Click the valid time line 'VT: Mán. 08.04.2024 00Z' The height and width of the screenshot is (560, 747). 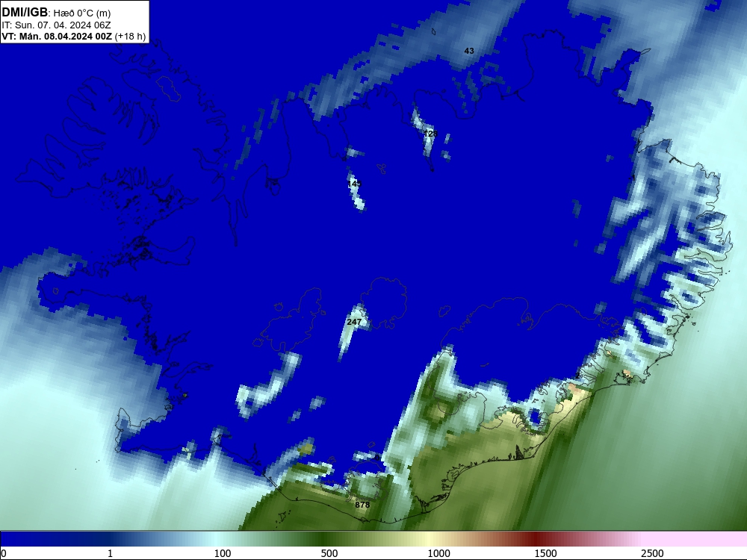click(57, 36)
